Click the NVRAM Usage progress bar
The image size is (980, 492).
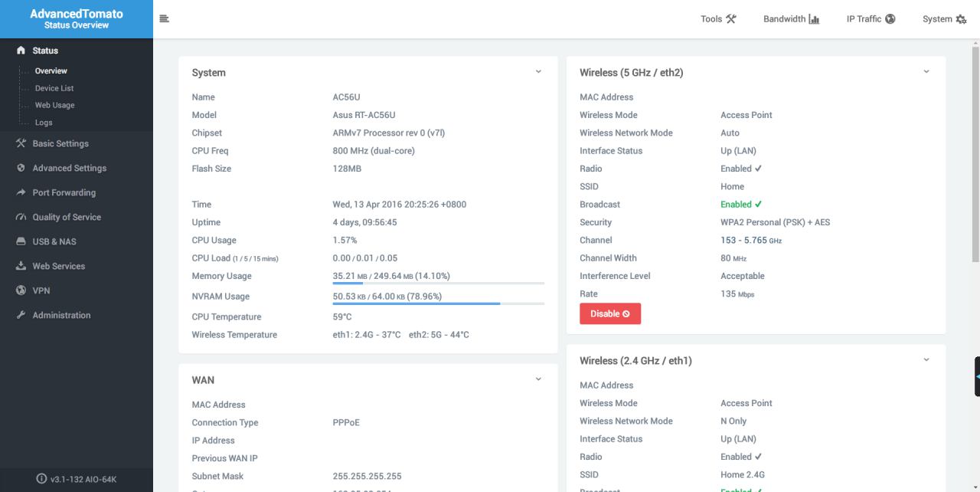(x=438, y=304)
